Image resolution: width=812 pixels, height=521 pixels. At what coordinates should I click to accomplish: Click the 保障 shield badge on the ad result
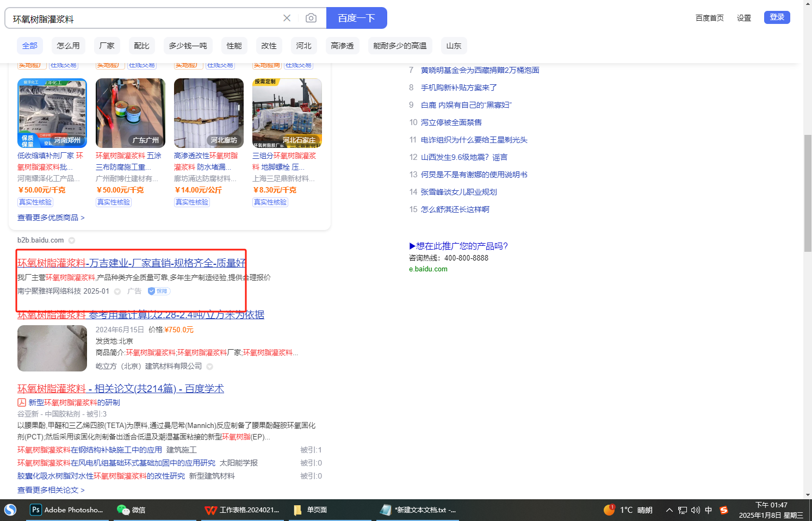point(159,291)
